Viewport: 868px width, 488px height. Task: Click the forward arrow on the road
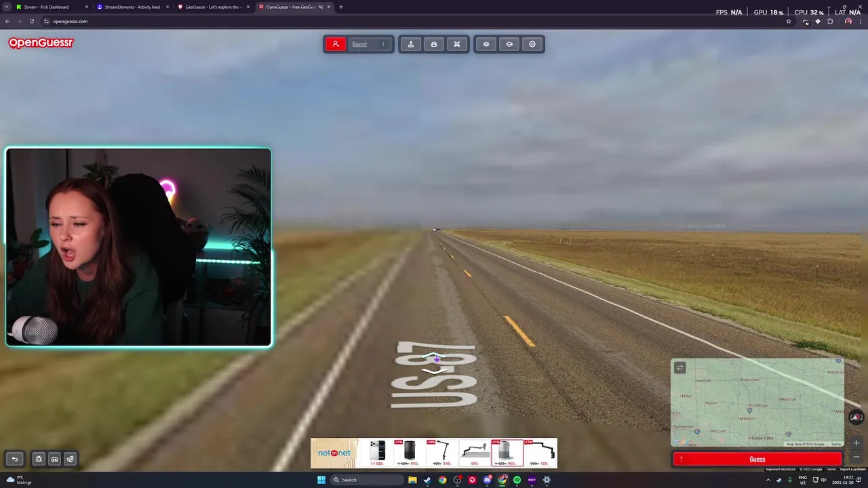tap(434, 357)
